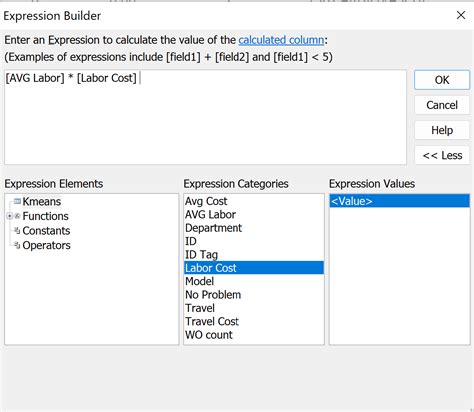Screen dimensions: 474x412
Task: Select Constants in Expression Elements
Action: [46, 231]
